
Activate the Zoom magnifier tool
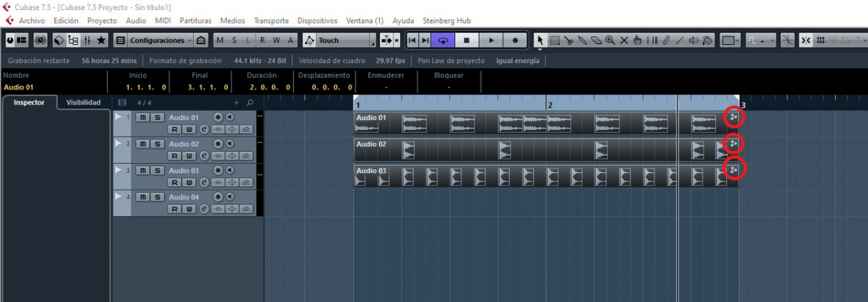pos(610,40)
